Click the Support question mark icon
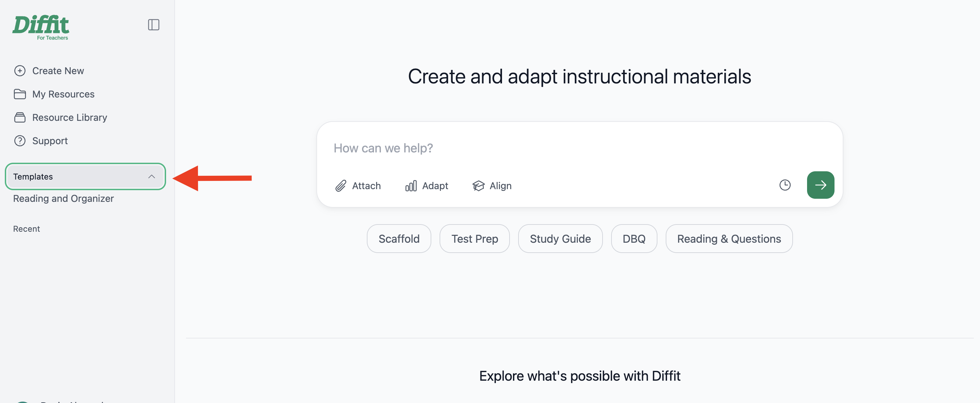The width and height of the screenshot is (980, 403). pos(20,141)
